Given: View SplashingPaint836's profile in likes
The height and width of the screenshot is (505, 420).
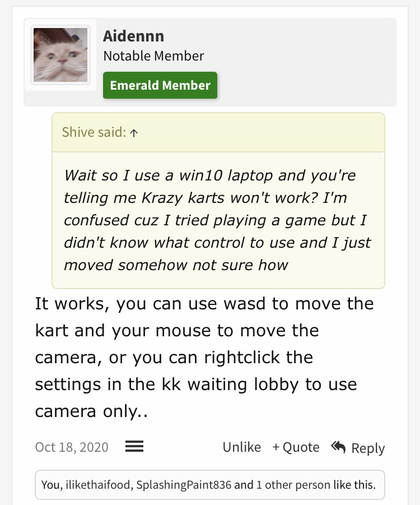Looking at the screenshot, I should (184, 485).
